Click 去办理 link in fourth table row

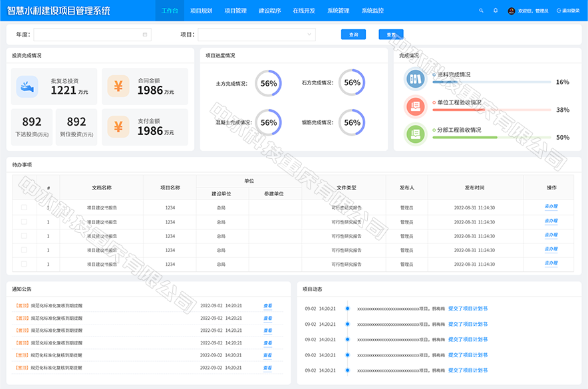tap(551, 249)
